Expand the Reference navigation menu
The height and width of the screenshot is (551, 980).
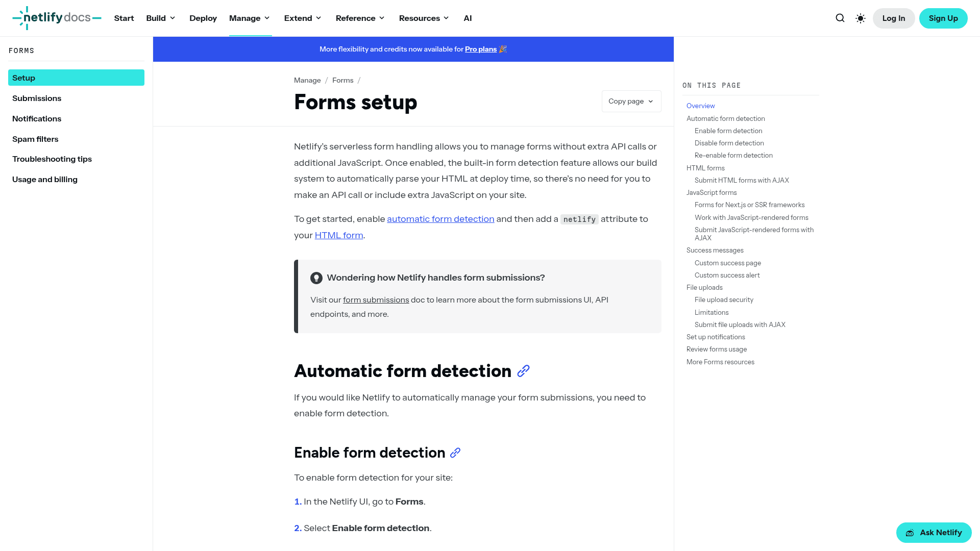pos(360,18)
